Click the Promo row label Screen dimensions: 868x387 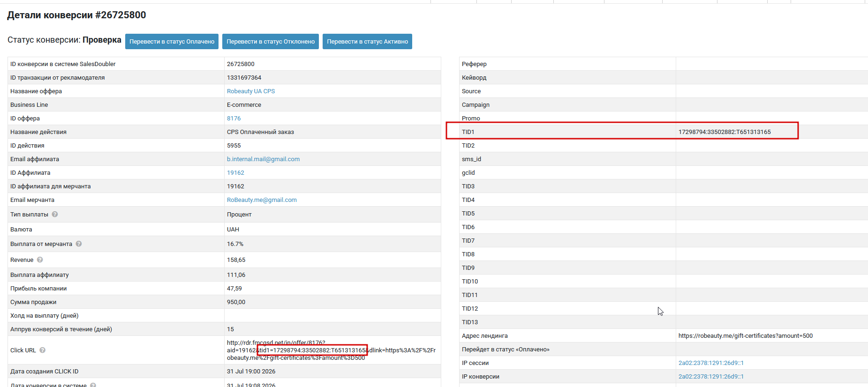[471, 119]
